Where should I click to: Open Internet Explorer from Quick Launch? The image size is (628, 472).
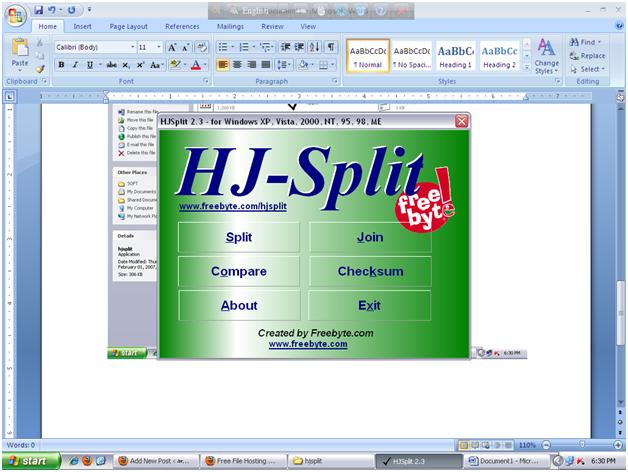tap(74, 461)
